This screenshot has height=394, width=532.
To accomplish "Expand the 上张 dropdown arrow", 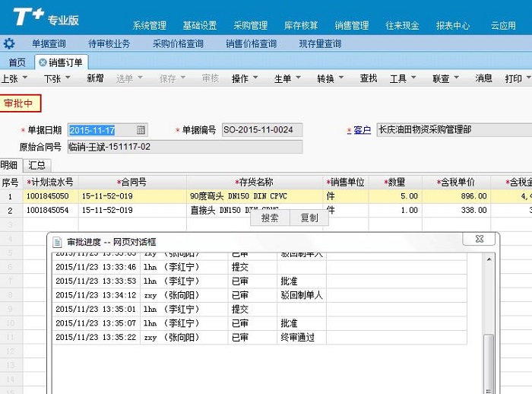I will (25, 78).
